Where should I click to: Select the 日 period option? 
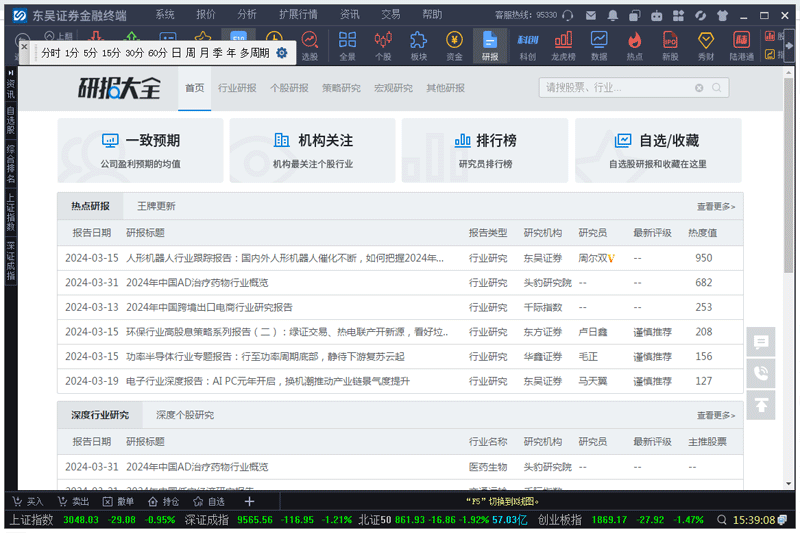[x=176, y=53]
